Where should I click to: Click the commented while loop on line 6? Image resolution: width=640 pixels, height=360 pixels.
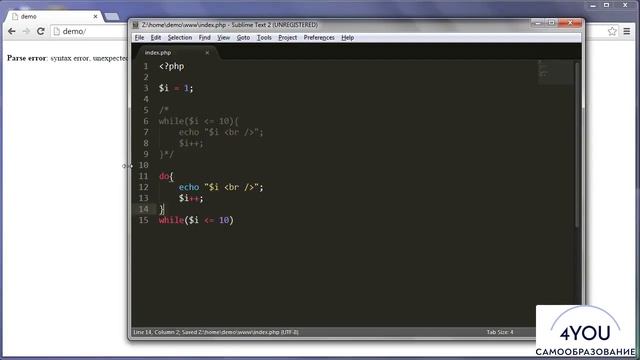coord(199,121)
